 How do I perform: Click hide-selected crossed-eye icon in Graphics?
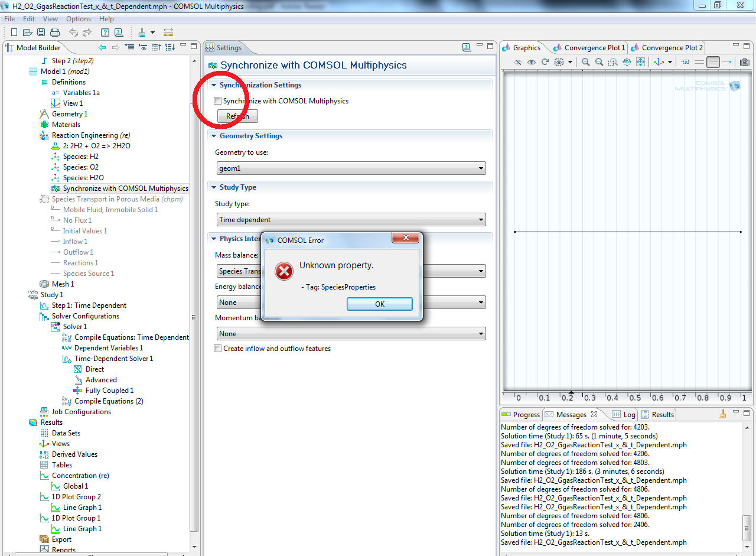click(x=518, y=62)
